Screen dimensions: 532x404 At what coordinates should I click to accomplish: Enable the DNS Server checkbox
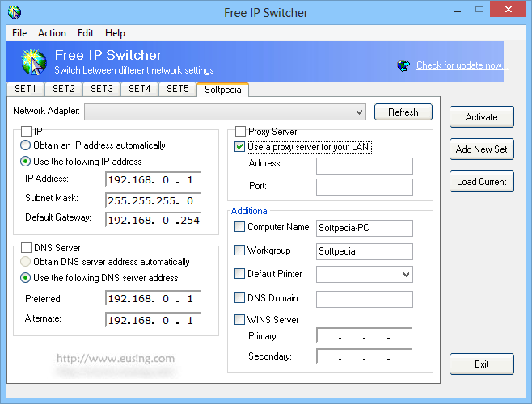pos(26,247)
